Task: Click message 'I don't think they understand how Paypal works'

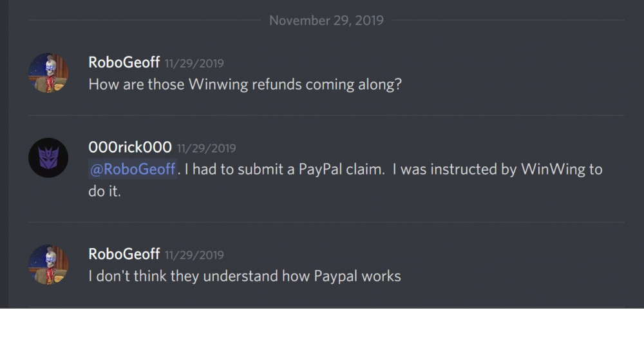Action: click(245, 276)
